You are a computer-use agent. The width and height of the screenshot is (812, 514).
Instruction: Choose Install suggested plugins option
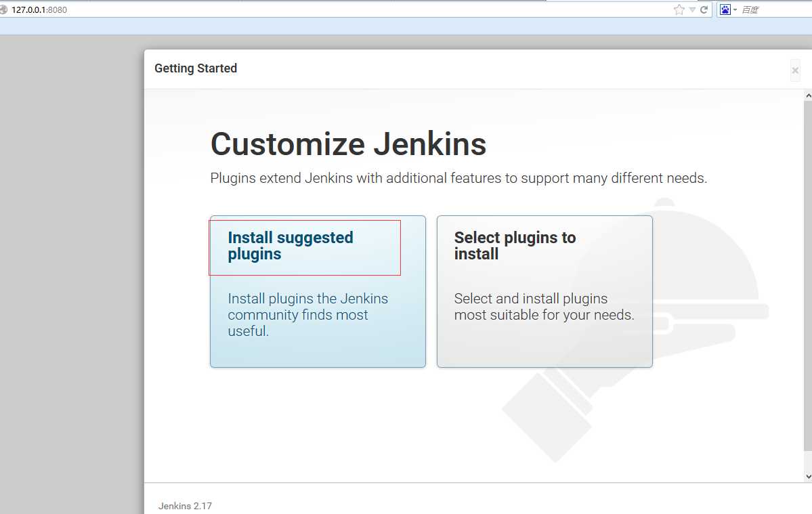(x=318, y=291)
